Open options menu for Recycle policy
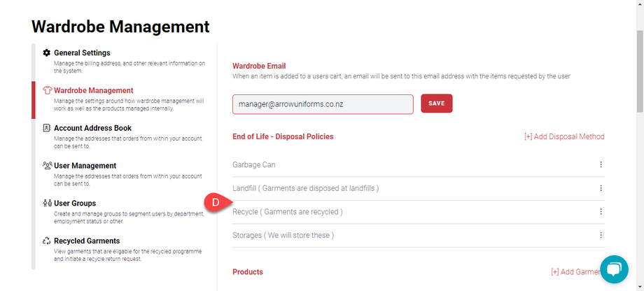 click(x=601, y=212)
